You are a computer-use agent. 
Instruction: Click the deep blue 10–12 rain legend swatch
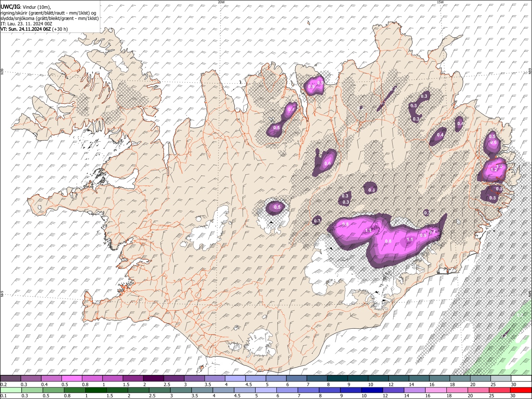click(372, 390)
